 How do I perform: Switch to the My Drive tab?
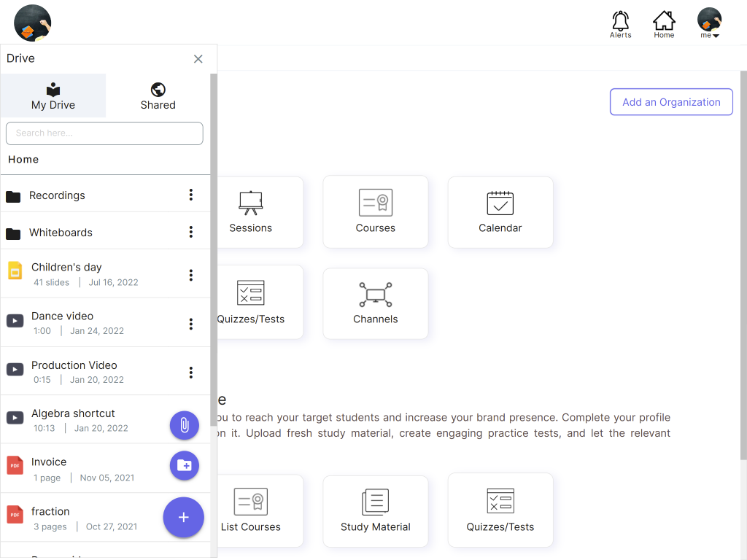click(53, 96)
